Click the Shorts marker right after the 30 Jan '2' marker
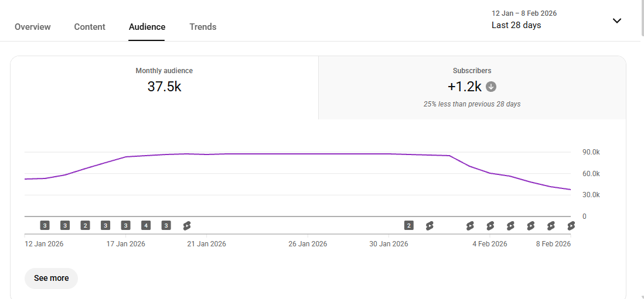 point(430,225)
